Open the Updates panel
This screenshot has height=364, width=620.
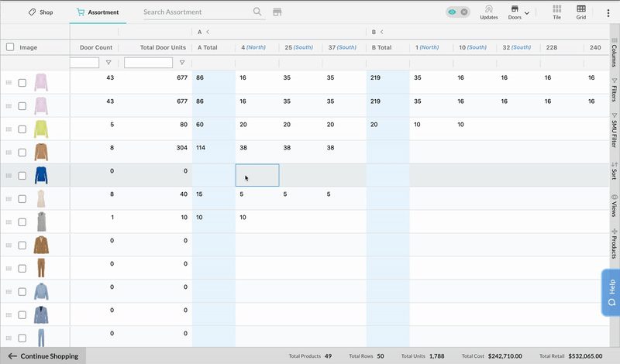[x=489, y=12]
